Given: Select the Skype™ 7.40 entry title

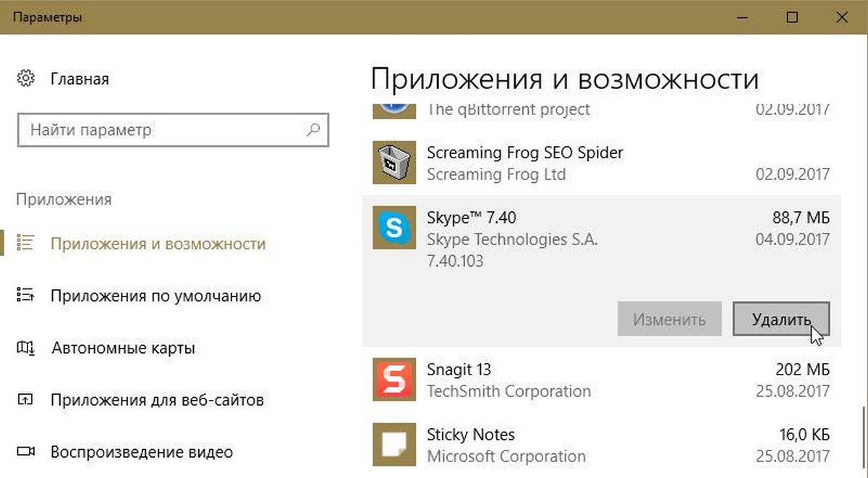Looking at the screenshot, I should [x=472, y=217].
